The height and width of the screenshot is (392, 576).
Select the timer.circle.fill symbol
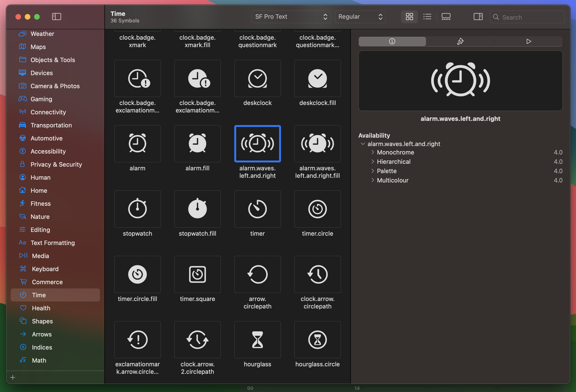138,274
